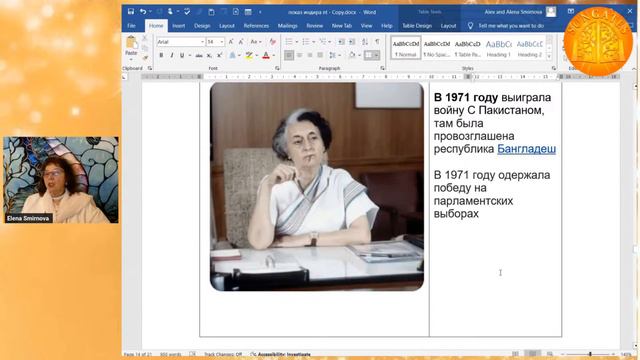640x360 pixels.
Task: Apply red font color
Action: pos(266,55)
